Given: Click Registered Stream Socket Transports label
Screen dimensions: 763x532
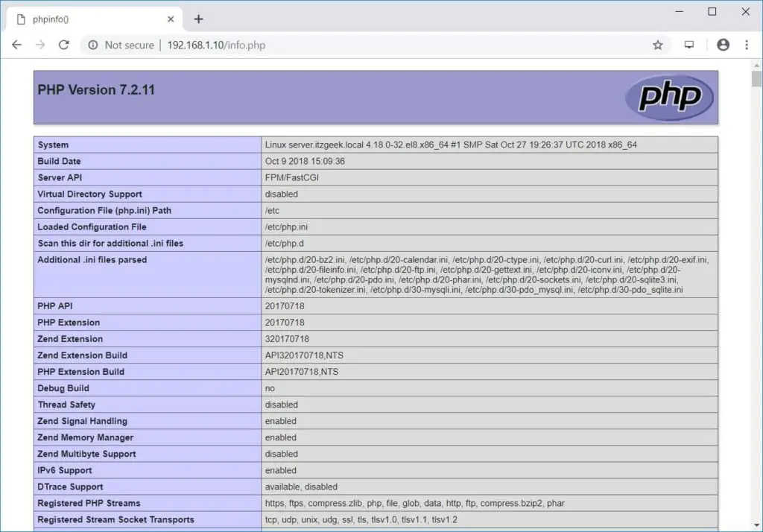Looking at the screenshot, I should point(115,520).
